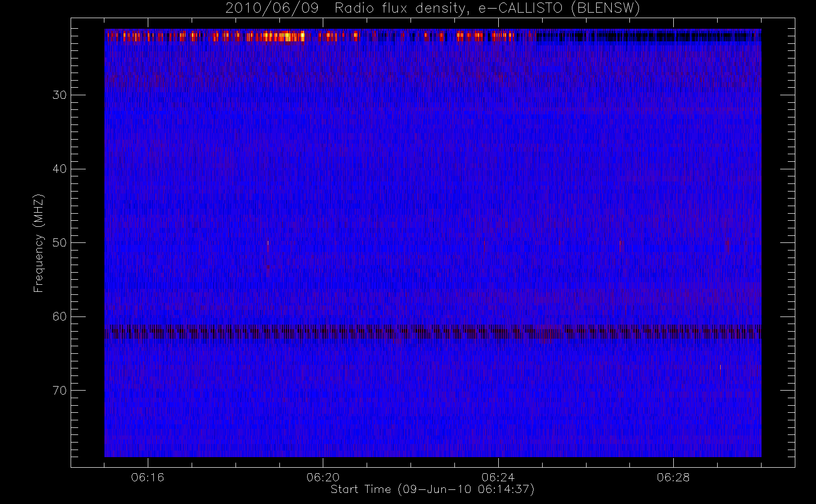Click the 70 frequency tick label

60,391
